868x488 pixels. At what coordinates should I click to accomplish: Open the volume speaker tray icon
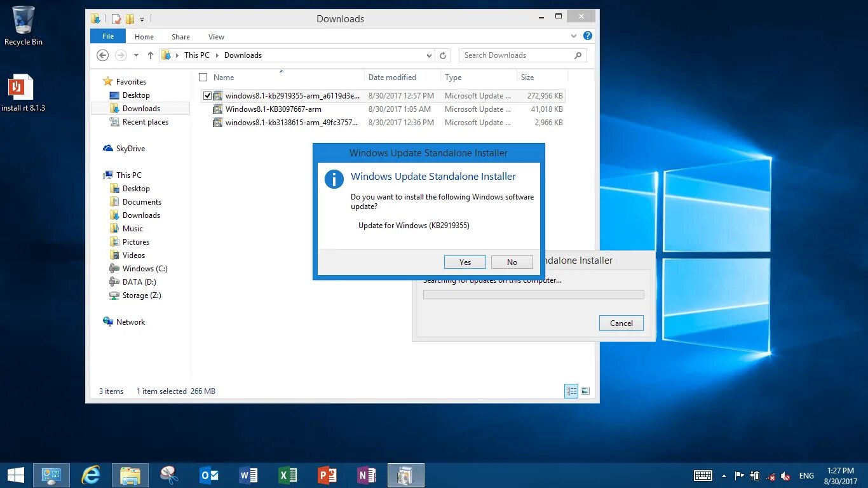786,475
